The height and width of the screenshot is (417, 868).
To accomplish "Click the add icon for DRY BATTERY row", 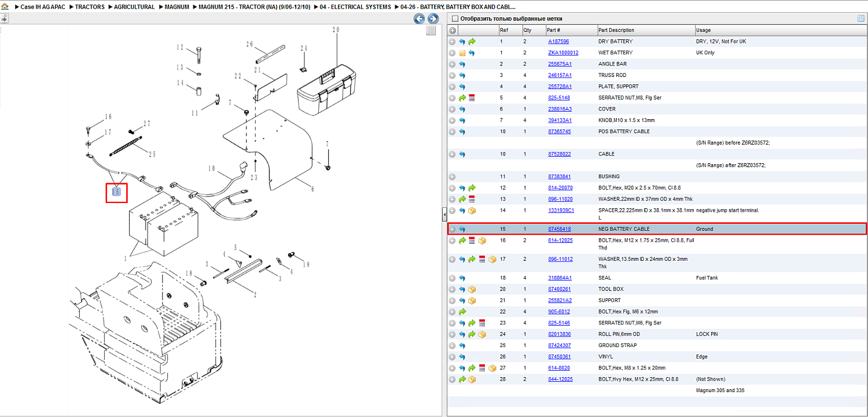I will (453, 42).
